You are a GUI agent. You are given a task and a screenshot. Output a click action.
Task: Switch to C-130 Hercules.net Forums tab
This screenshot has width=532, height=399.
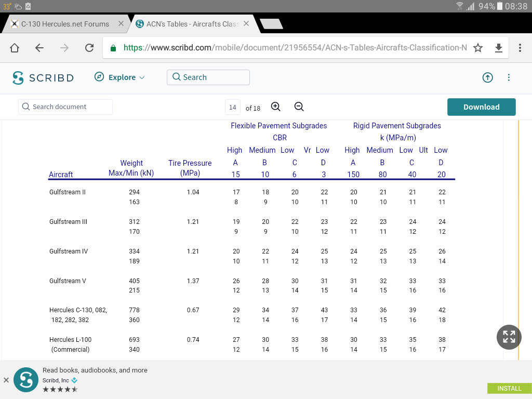pos(64,24)
